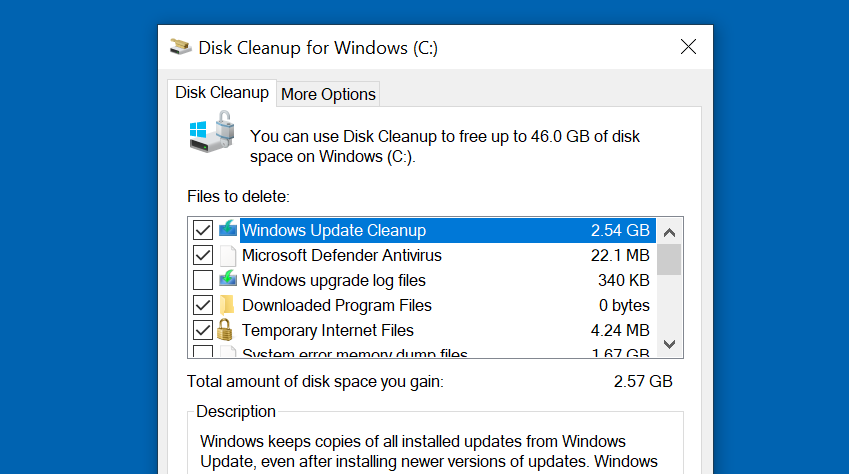
Task: Select the Disk Cleanup tab
Action: 222,92
